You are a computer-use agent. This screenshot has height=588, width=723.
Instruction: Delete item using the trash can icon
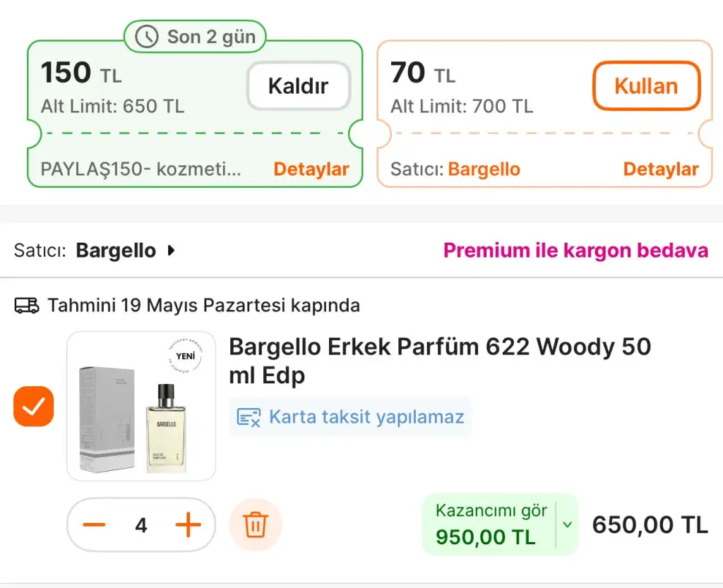coord(256,524)
